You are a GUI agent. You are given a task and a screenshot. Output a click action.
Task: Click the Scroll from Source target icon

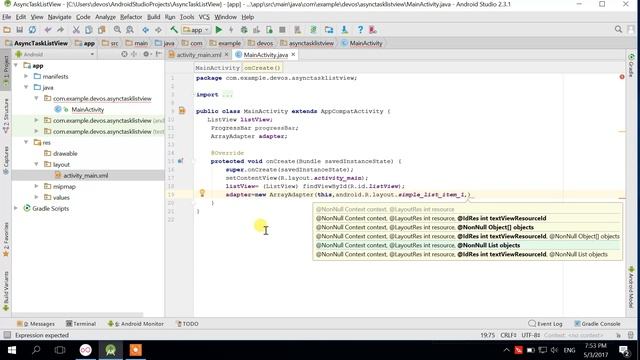point(124,54)
